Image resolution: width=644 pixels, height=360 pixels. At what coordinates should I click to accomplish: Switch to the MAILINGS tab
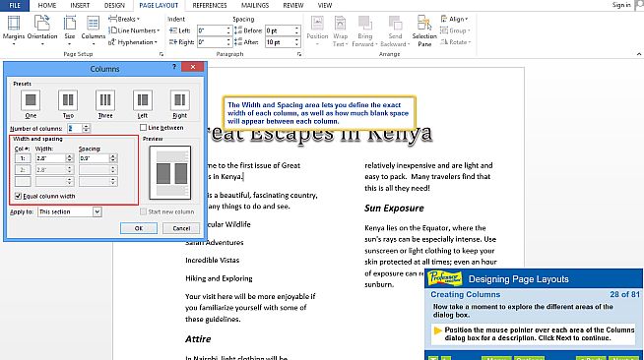(255, 5)
